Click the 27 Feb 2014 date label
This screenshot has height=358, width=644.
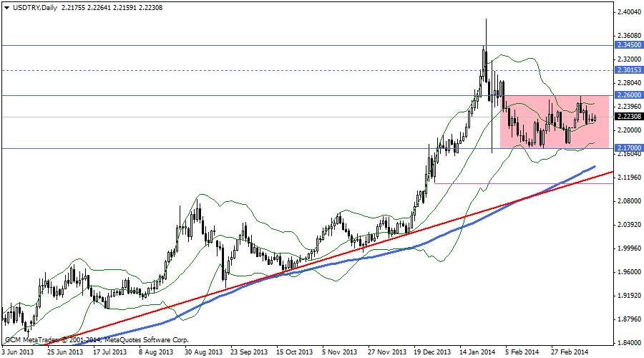570,352
